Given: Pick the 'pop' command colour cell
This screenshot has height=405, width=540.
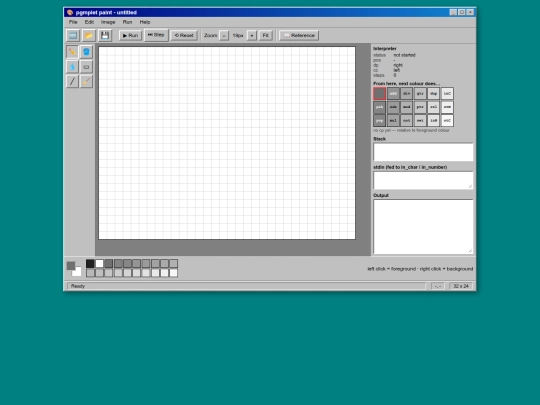Looking at the screenshot, I should [x=380, y=121].
